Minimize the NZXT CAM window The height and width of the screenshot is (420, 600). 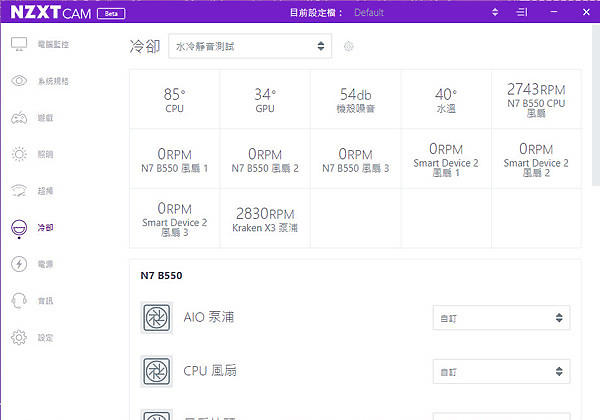(554, 12)
